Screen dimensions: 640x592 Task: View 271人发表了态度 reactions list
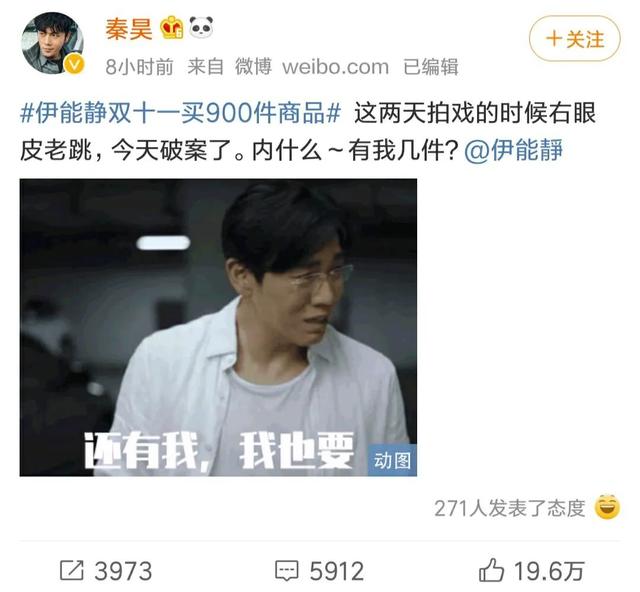[509, 508]
